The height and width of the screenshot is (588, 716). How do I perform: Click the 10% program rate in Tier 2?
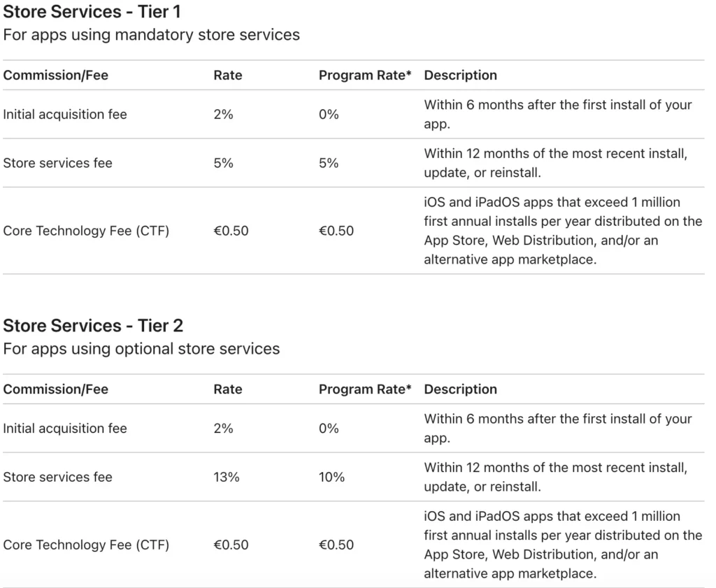332,477
